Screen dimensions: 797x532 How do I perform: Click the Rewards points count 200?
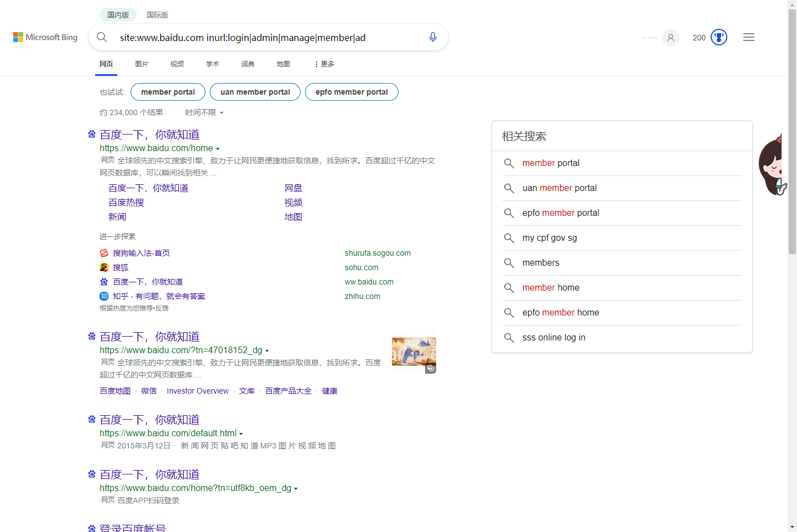click(x=699, y=38)
